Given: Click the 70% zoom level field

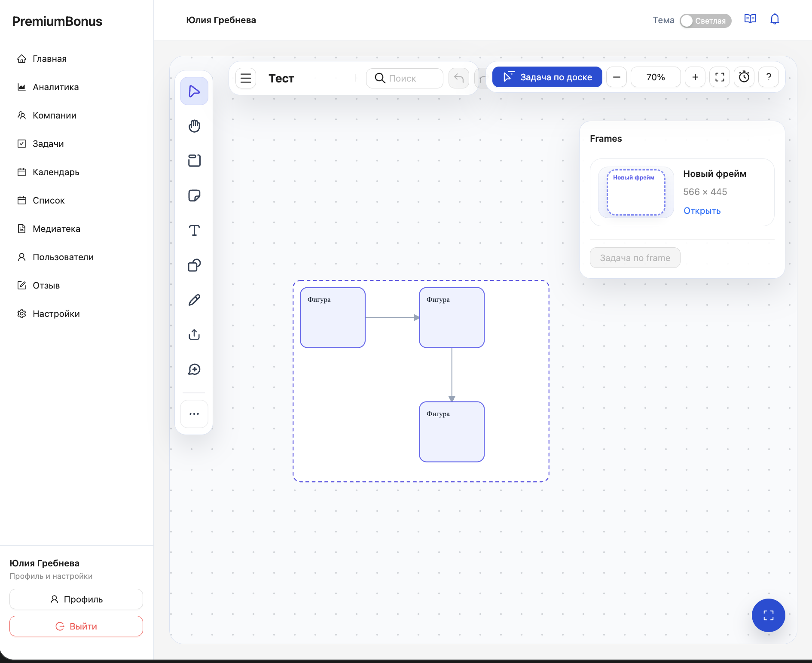Looking at the screenshot, I should tap(655, 77).
